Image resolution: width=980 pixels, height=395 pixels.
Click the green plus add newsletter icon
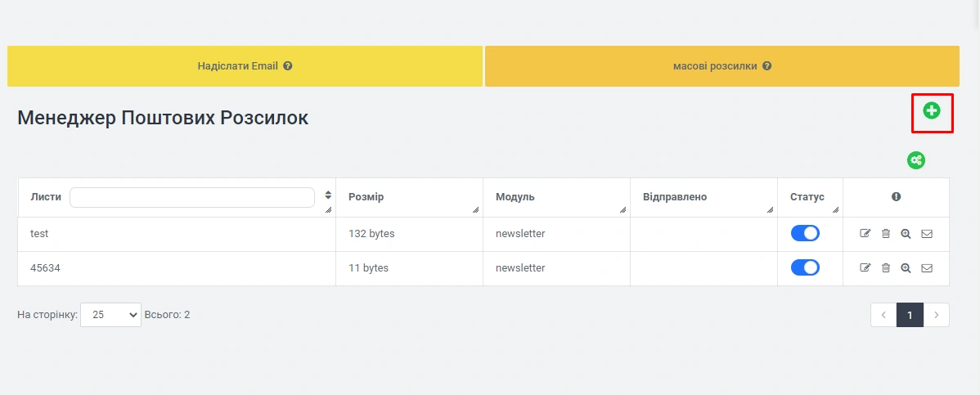pos(931,110)
